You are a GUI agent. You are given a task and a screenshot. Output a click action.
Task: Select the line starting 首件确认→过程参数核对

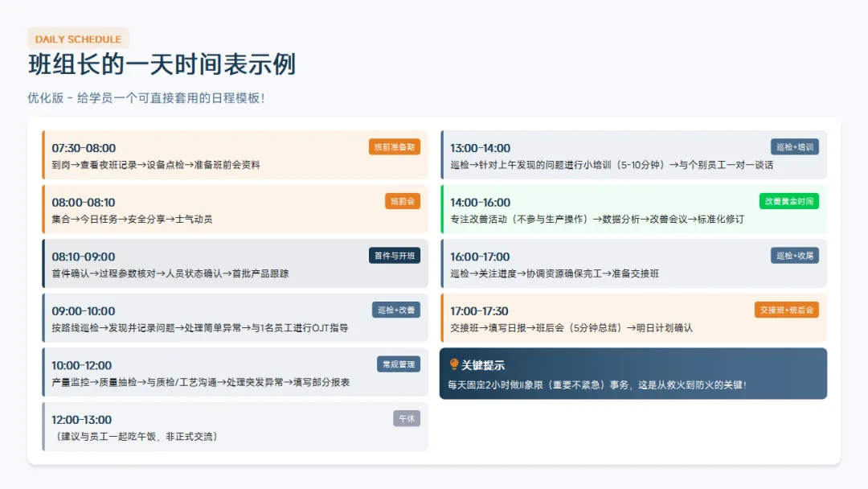[x=170, y=273]
